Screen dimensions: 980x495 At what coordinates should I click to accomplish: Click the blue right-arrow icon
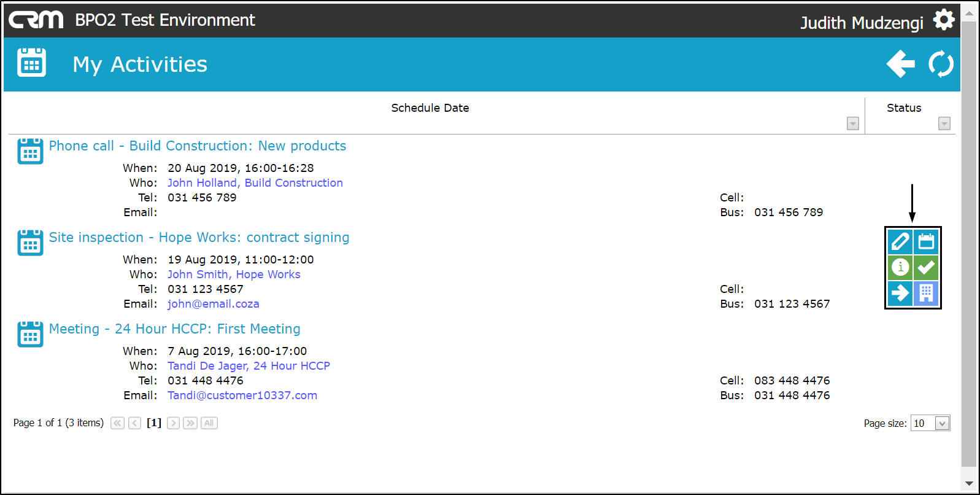[x=900, y=293]
